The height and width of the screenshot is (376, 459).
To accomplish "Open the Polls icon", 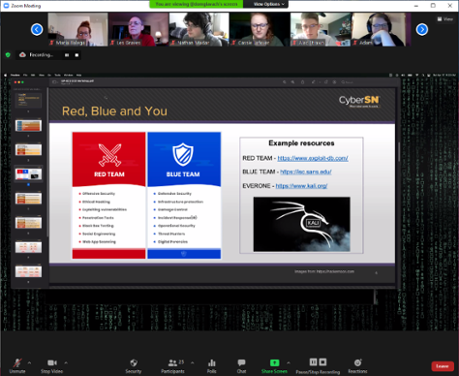I will 212,366.
